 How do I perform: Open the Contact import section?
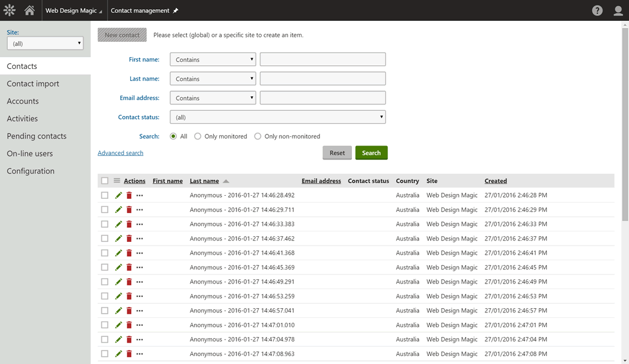tap(33, 83)
